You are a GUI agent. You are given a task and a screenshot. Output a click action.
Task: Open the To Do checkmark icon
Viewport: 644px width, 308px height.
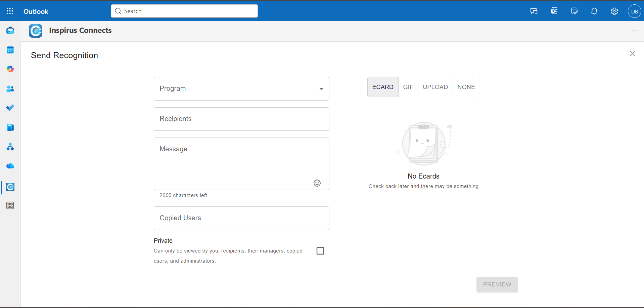point(10,108)
